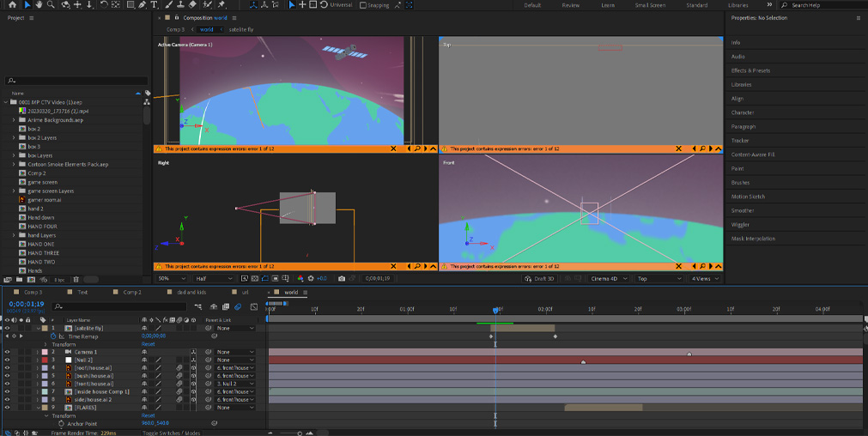This screenshot has height=436, width=868.
Task: Click the Home icon in toolbar
Action: pos(12,5)
